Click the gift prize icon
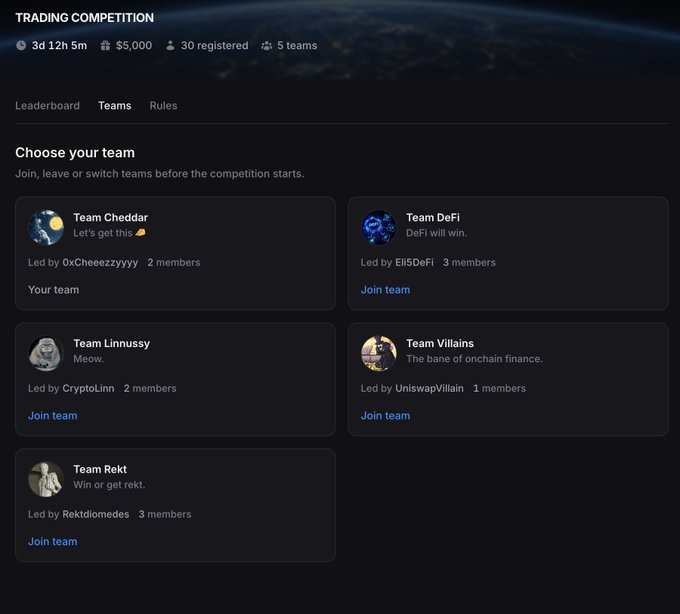The height and width of the screenshot is (614, 680). (105, 45)
